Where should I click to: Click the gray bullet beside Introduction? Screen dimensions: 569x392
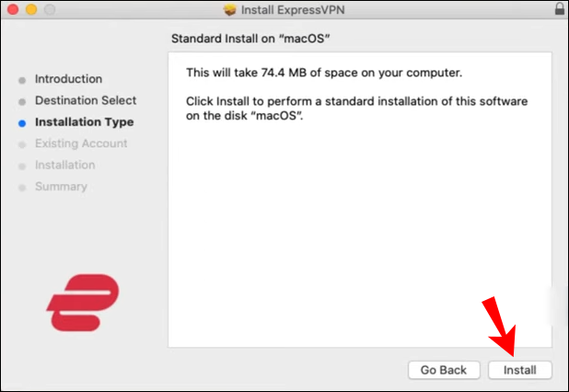point(21,80)
